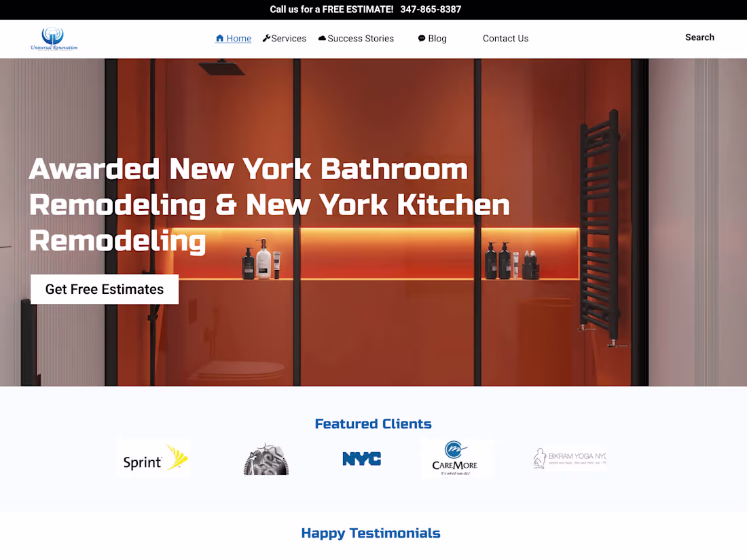Open the Bikram Yoga NYC logo
The width and height of the screenshot is (747, 560).
tap(570, 458)
